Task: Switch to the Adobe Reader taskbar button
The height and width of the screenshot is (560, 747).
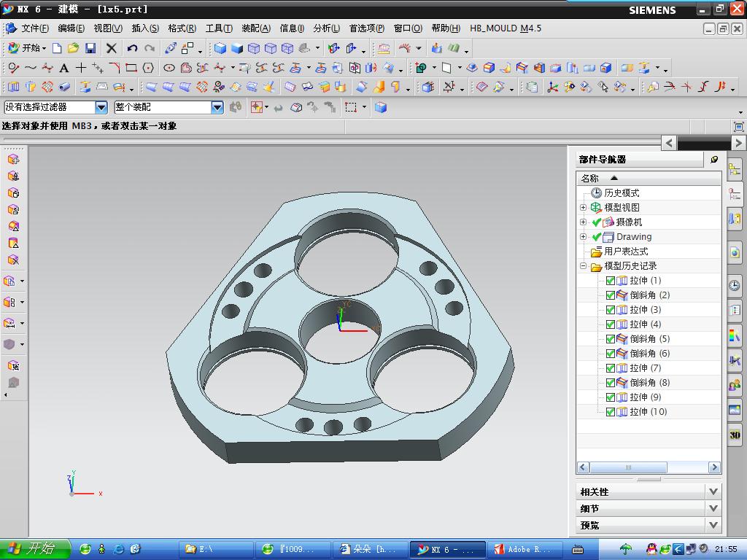Action: tap(527, 550)
